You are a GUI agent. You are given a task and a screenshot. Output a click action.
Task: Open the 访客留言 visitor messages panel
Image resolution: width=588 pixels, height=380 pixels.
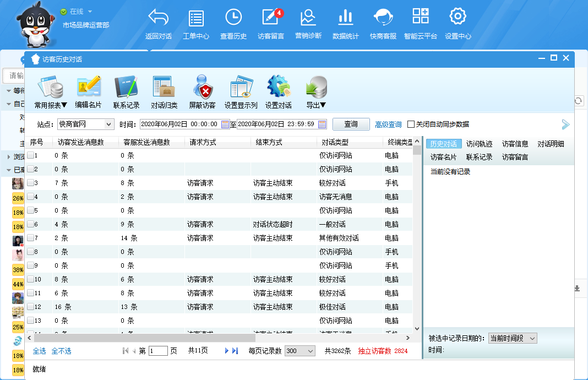[x=271, y=23]
